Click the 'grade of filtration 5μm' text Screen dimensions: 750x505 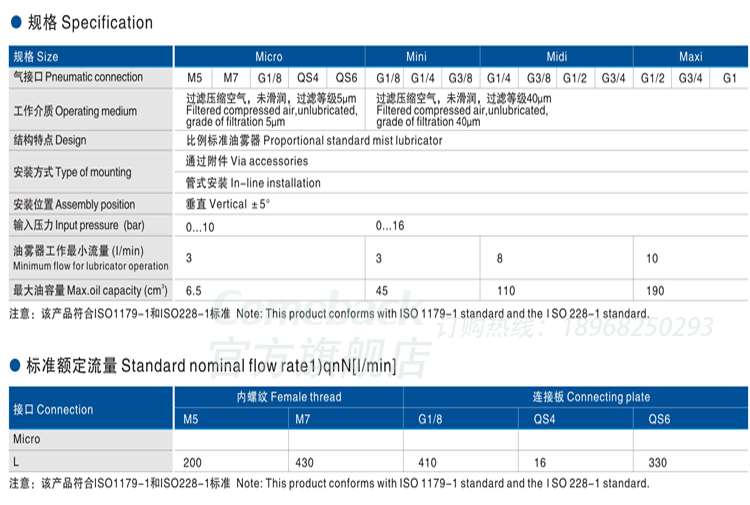[235, 122]
